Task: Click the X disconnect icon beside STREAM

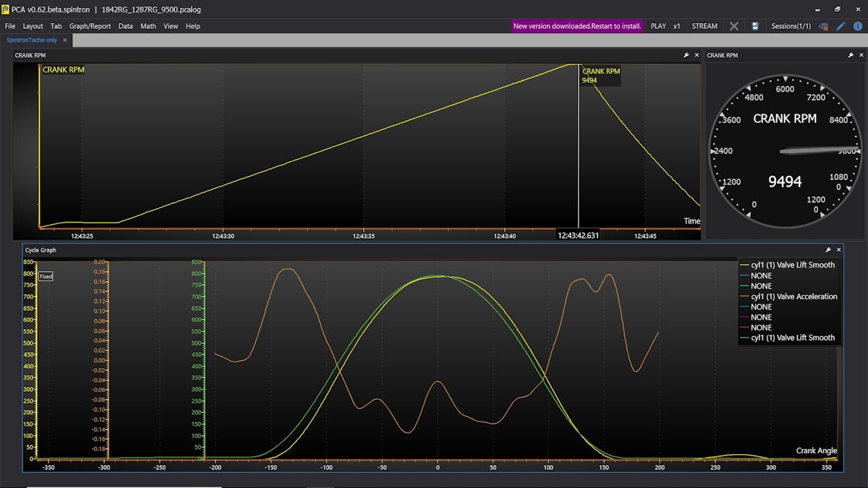Action: tap(734, 26)
